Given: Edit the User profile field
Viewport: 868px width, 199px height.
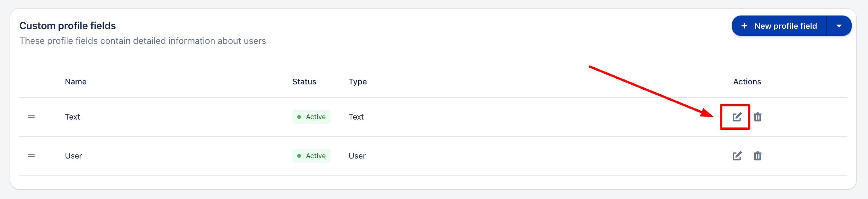Looking at the screenshot, I should (736, 156).
